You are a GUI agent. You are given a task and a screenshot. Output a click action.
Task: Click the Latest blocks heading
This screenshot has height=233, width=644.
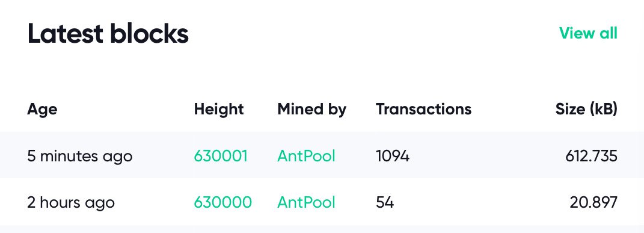(x=108, y=34)
